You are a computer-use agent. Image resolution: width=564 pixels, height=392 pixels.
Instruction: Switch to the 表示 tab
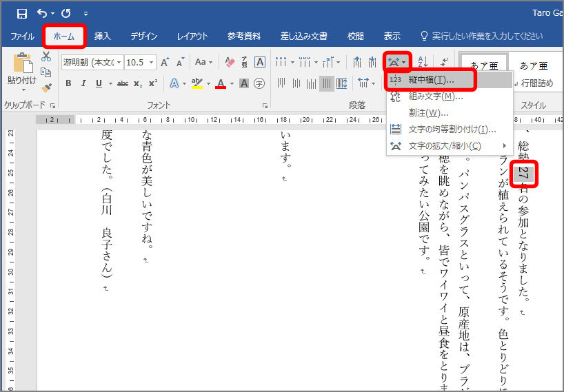click(392, 37)
